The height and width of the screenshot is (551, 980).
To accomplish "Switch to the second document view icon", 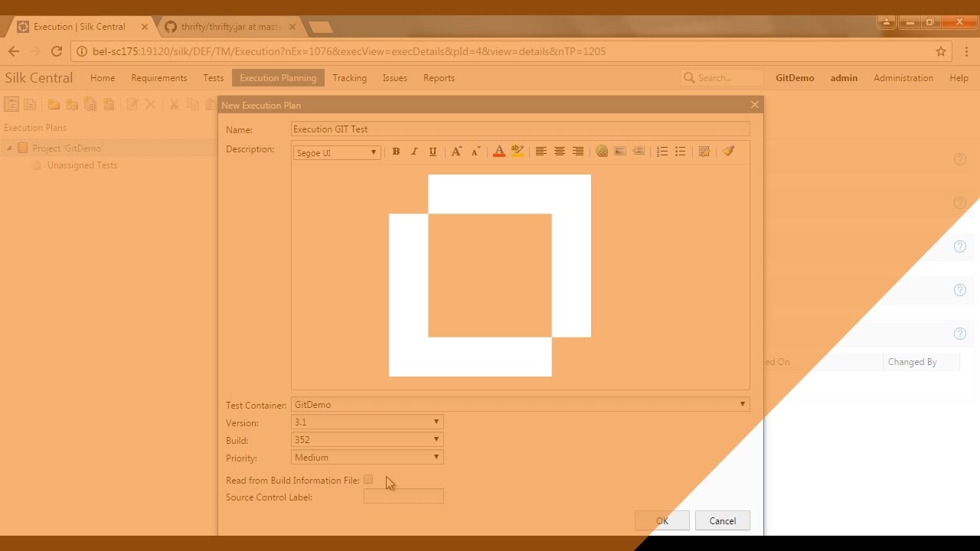I will pos(30,104).
